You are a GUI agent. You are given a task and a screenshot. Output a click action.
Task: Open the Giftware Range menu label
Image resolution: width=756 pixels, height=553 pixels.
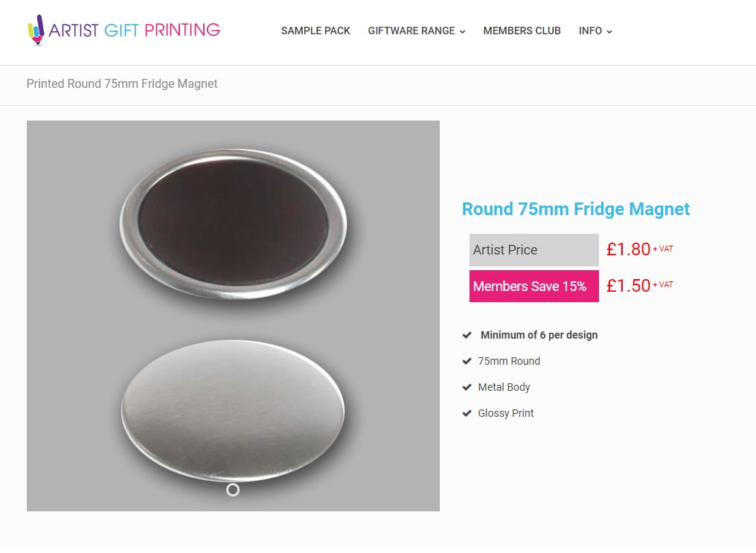(411, 31)
